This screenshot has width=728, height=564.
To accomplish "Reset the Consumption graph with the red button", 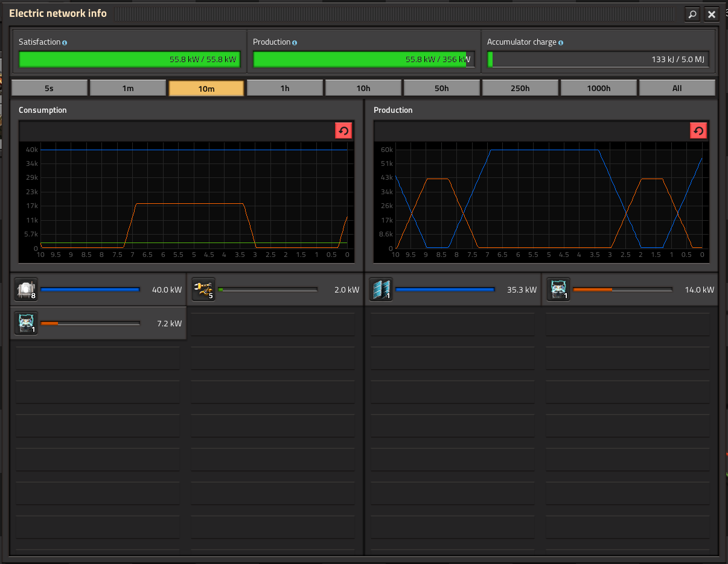I will click(343, 131).
